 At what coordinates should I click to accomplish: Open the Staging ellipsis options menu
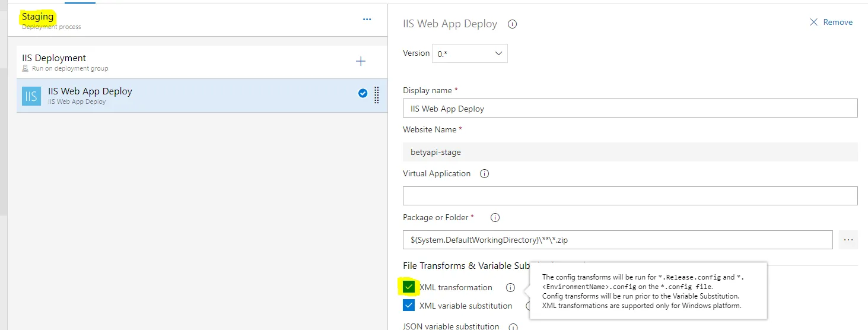[x=367, y=20]
